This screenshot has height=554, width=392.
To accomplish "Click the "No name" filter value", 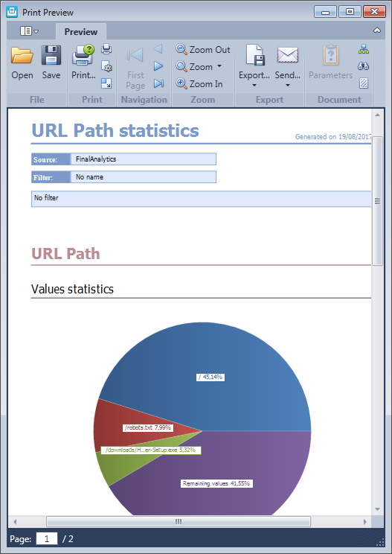I will (x=144, y=177).
